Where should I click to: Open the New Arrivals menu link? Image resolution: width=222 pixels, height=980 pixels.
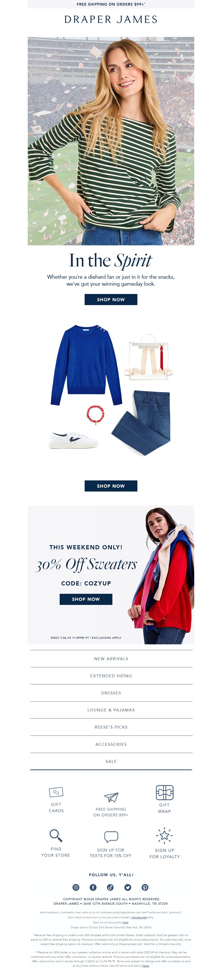tap(111, 659)
